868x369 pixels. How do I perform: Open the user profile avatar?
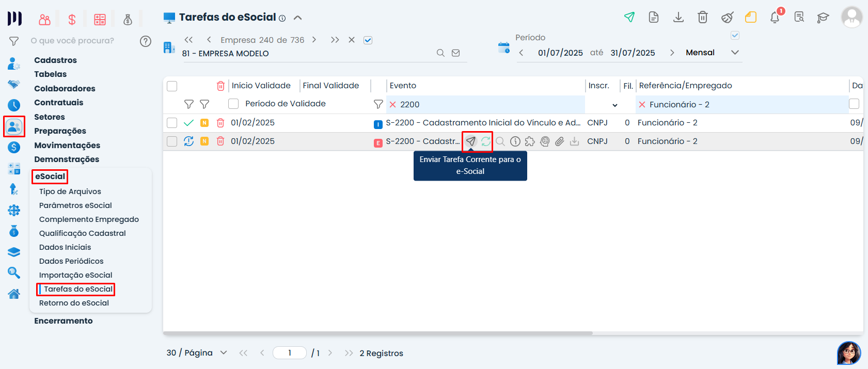[851, 17]
